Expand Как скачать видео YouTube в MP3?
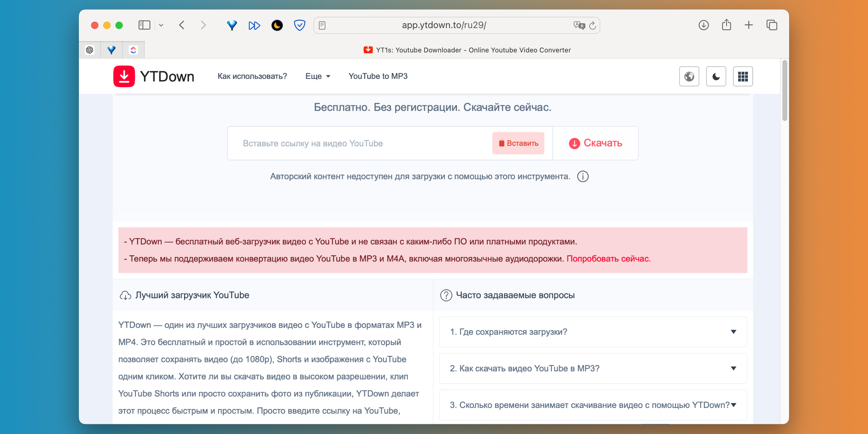The image size is (868, 434). click(x=593, y=368)
